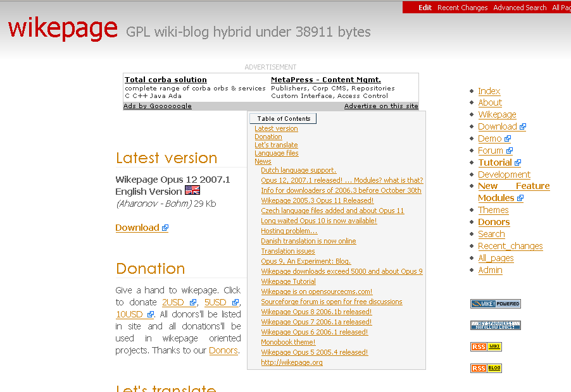
Task: Open the Wike! Powered badge
Action: tap(495, 303)
